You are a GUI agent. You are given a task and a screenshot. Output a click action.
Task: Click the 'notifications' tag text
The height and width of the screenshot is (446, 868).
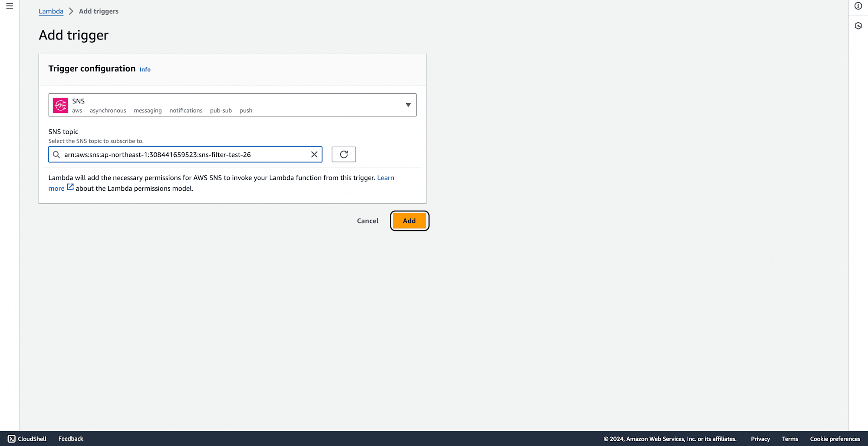coord(186,111)
